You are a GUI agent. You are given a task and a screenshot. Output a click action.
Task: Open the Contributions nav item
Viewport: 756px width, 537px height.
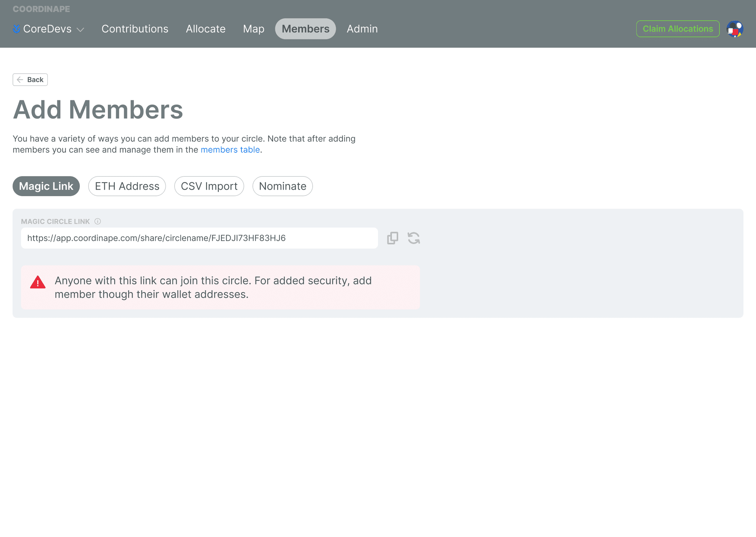(135, 29)
